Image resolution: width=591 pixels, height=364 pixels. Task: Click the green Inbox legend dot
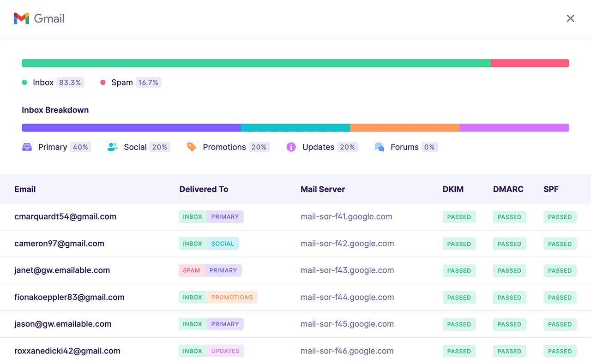24,83
